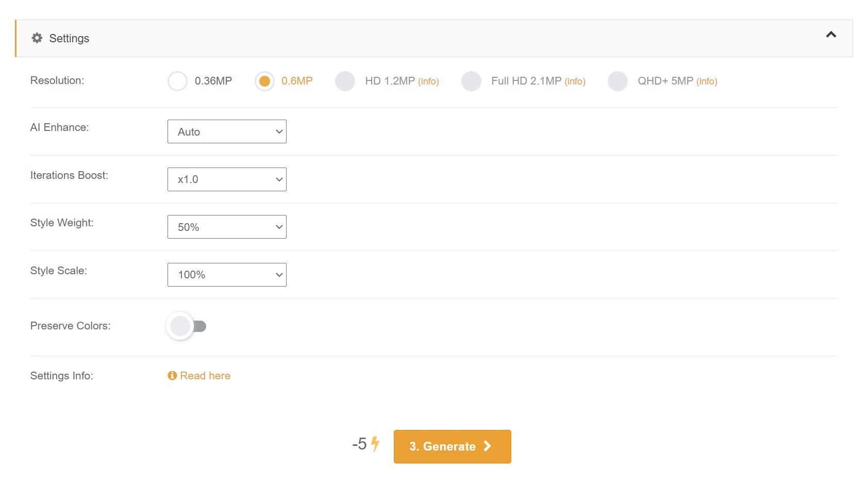
Task: Click the 3. Generate button
Action: click(452, 446)
